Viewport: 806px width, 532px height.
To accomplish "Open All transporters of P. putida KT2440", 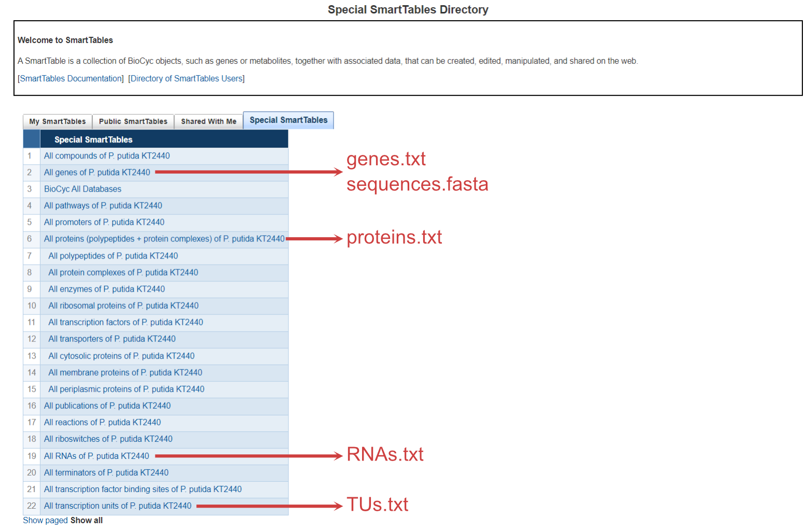I will (112, 339).
